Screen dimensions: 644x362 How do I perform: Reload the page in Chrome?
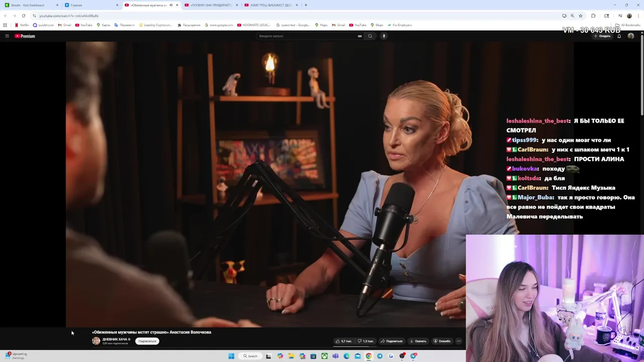[23, 16]
